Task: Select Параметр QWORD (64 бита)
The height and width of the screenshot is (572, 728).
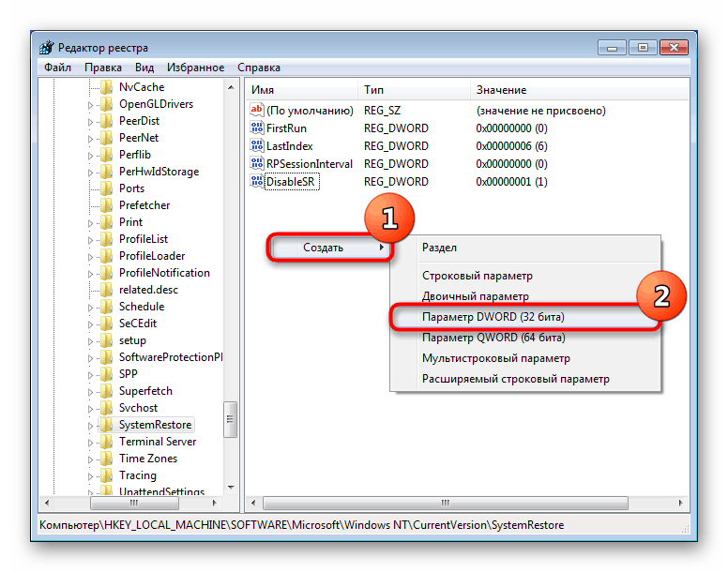Action: (525, 338)
